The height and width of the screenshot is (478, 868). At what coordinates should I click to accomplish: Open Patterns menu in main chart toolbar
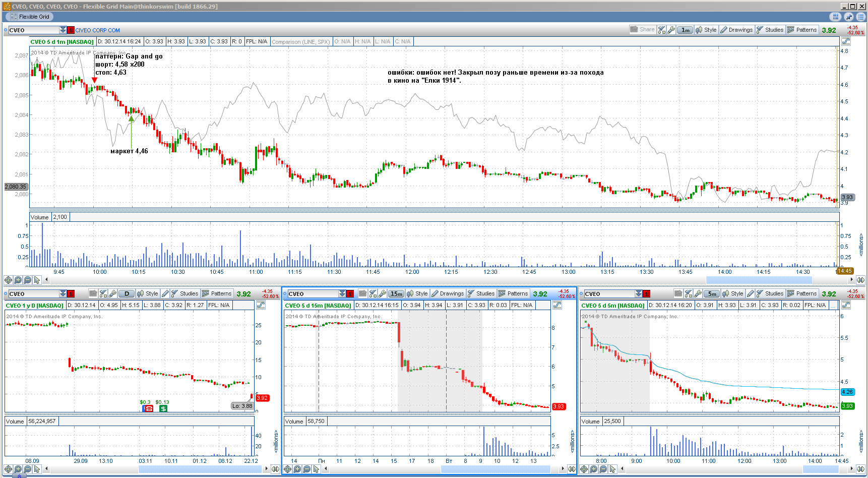pyautogui.click(x=802, y=30)
